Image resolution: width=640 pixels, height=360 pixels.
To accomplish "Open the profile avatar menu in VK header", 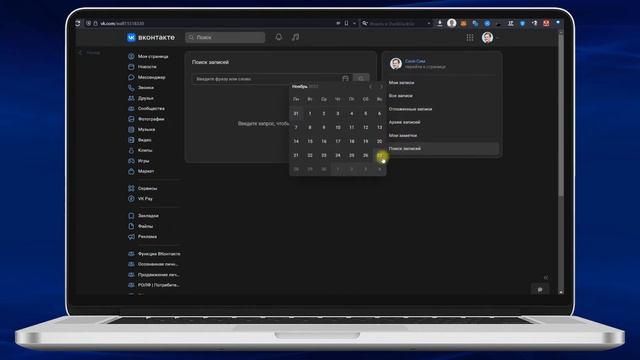I will click(x=487, y=38).
